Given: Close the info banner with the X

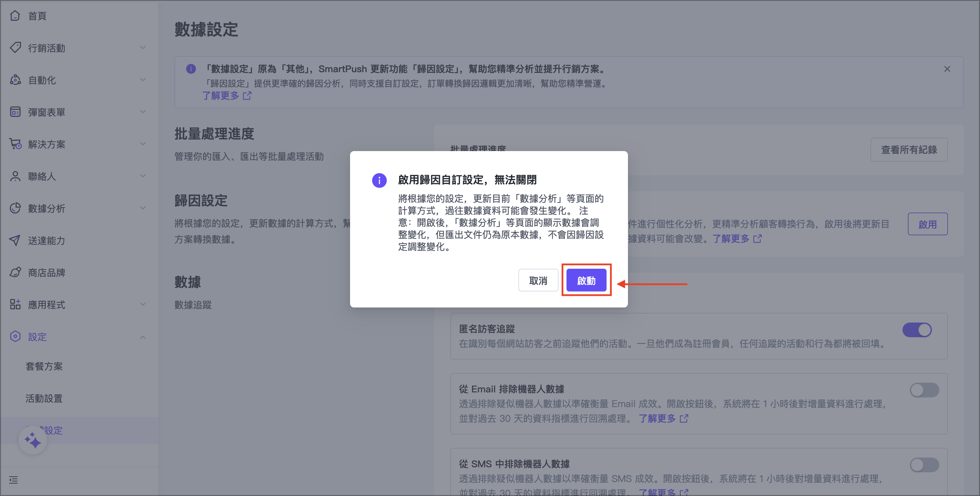Looking at the screenshot, I should click(x=947, y=69).
